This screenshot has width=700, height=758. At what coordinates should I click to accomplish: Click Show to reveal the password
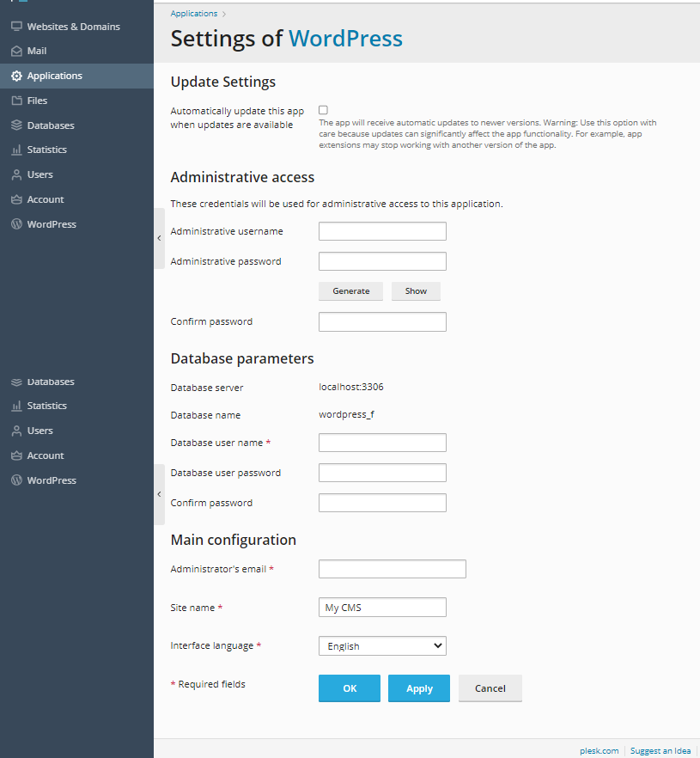(416, 291)
